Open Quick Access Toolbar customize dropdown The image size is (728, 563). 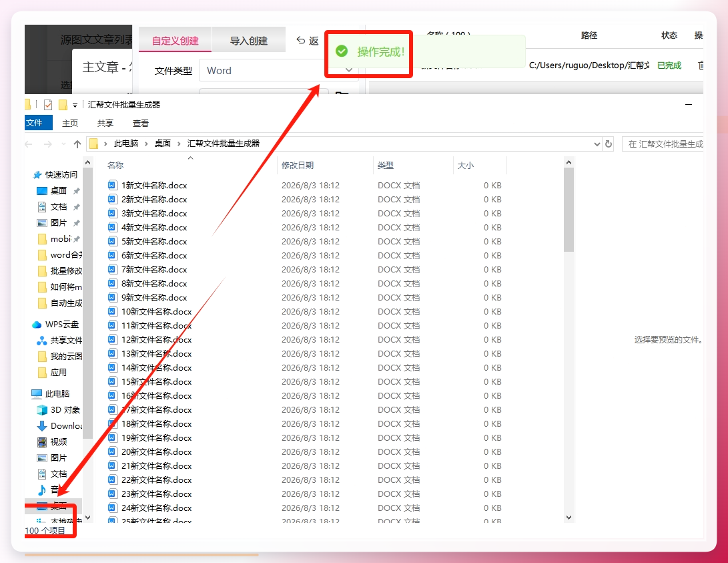75,106
